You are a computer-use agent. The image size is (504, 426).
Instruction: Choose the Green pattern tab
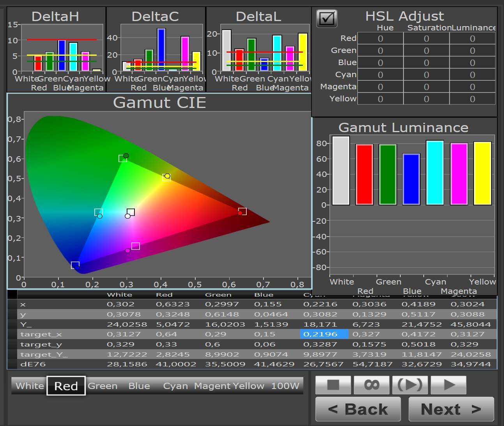pos(103,386)
